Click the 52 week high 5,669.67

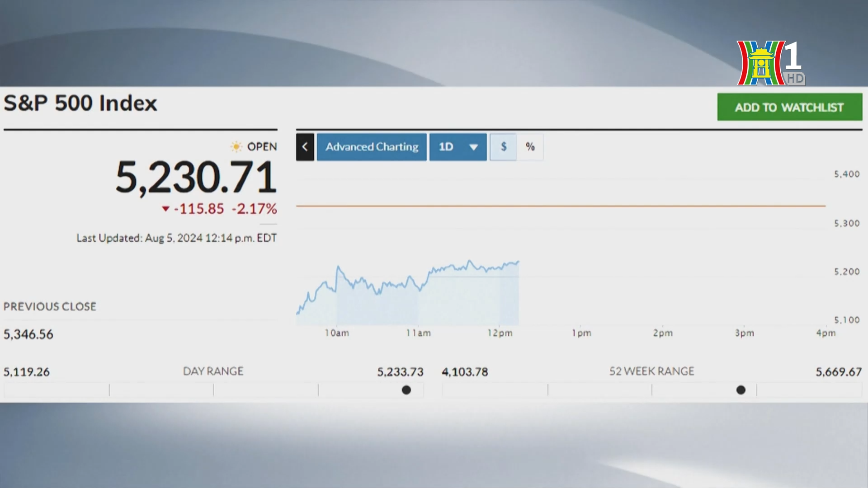tap(839, 372)
